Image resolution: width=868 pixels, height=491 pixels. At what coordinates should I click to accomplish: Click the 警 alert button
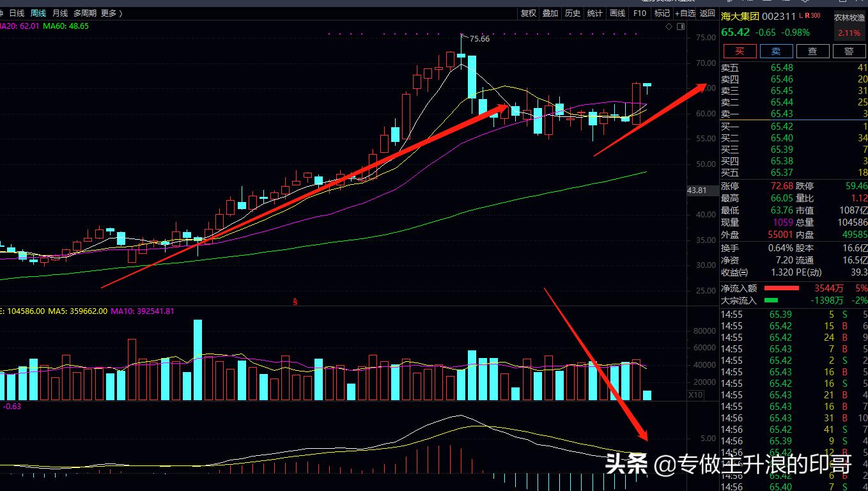click(849, 51)
